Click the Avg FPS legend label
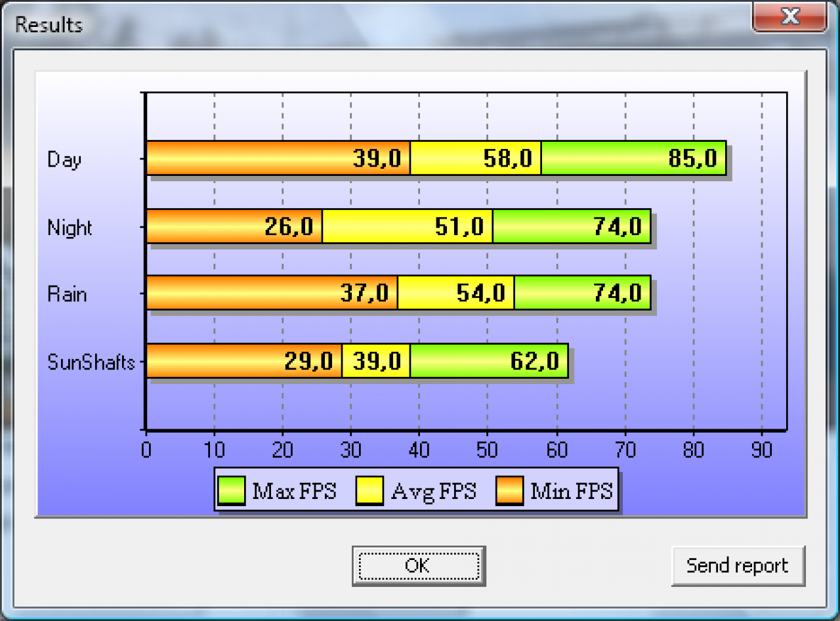Viewport: 840px width, 621px height. coord(434,492)
